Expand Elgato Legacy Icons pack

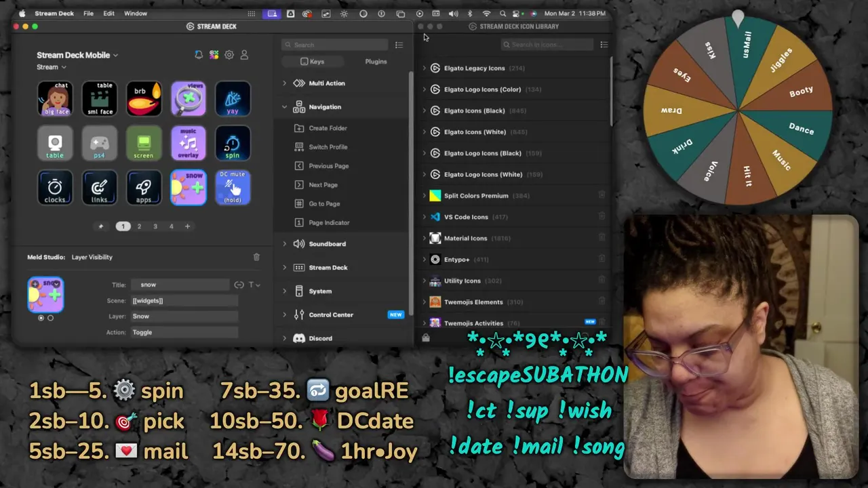click(x=425, y=68)
